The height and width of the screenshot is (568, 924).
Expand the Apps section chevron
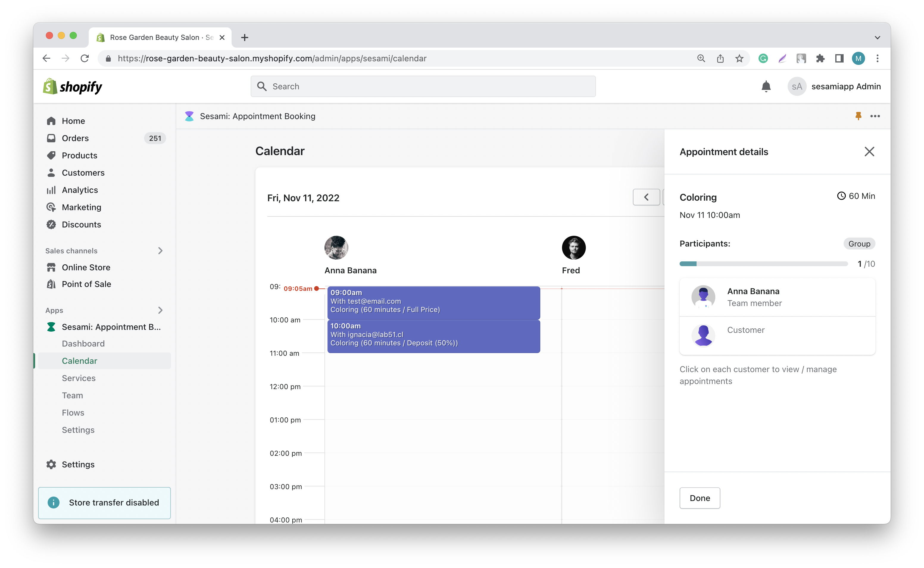[160, 310]
